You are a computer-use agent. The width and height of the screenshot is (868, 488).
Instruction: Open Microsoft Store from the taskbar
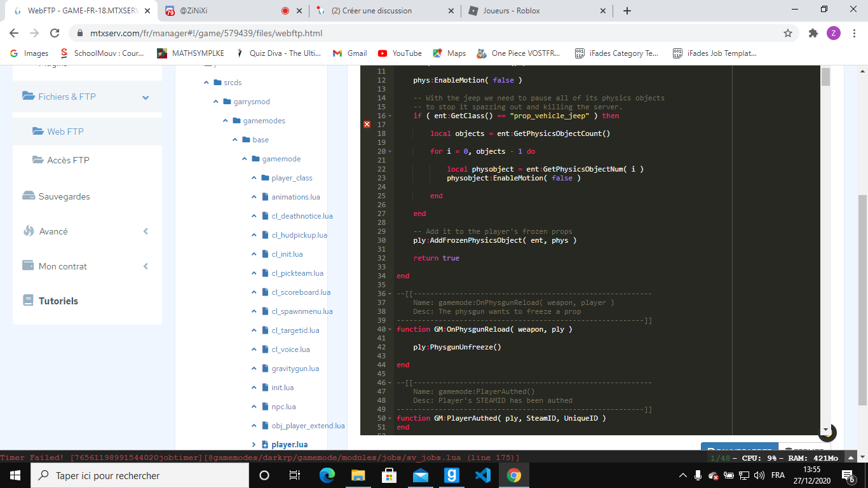(389, 475)
